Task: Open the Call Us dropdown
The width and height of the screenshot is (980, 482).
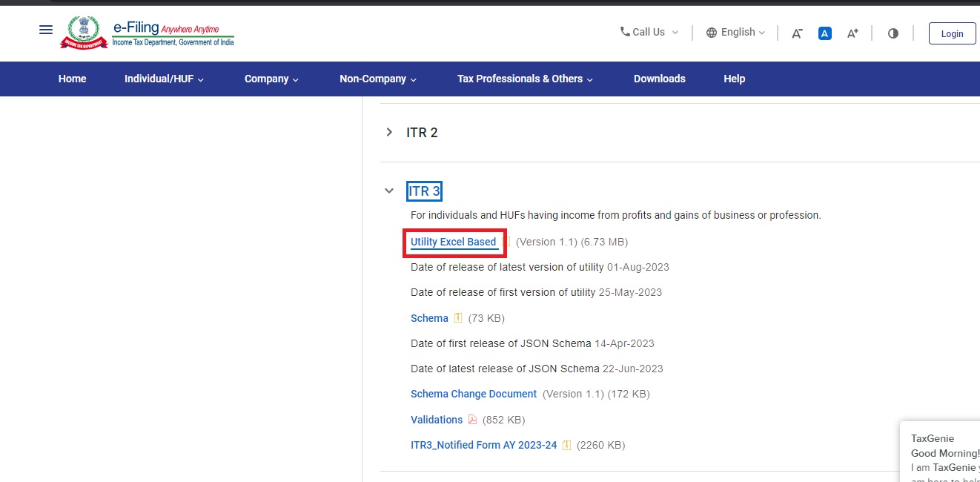Action: tap(649, 32)
